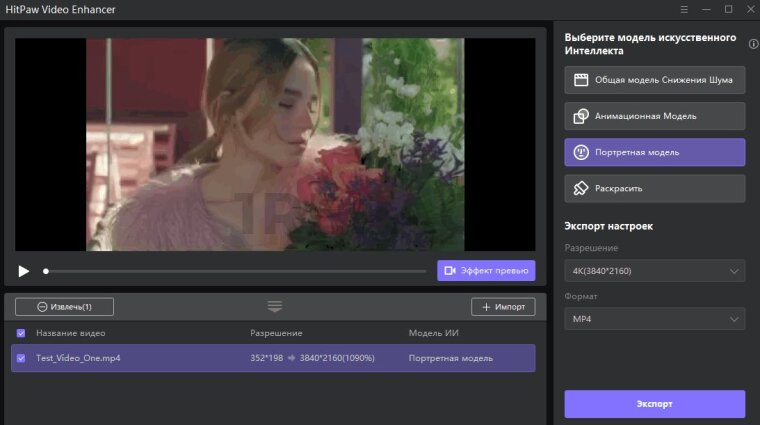Click the Colorize paint bucket icon

(580, 188)
